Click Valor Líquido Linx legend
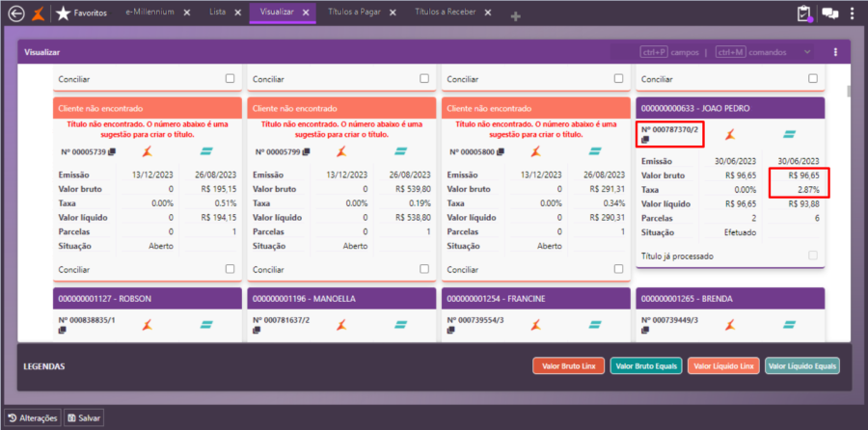 click(x=723, y=365)
